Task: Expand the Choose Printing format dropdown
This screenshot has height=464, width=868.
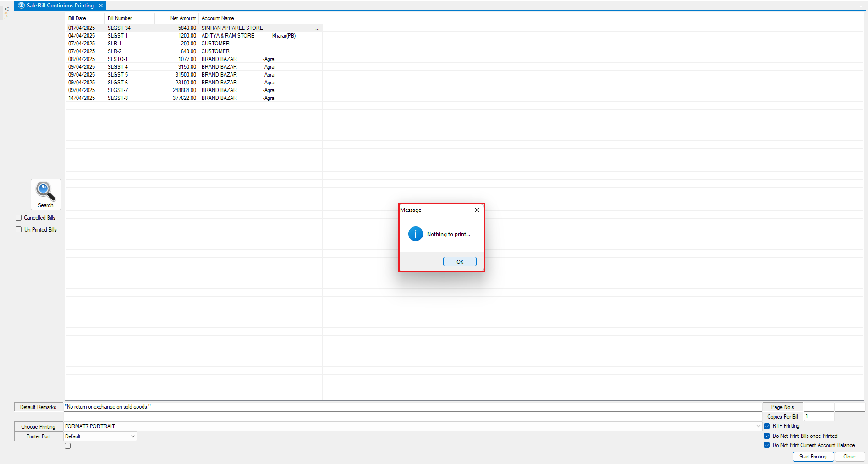Action: [758, 426]
